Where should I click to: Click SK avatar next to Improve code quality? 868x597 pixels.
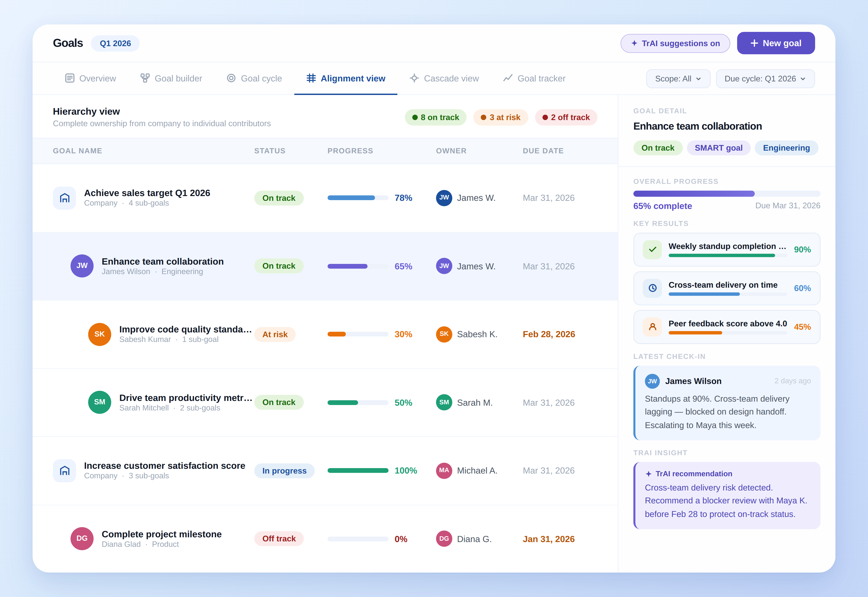pyautogui.click(x=99, y=334)
